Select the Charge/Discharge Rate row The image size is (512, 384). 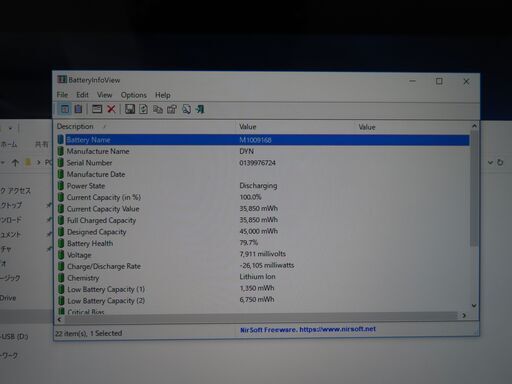point(263,266)
